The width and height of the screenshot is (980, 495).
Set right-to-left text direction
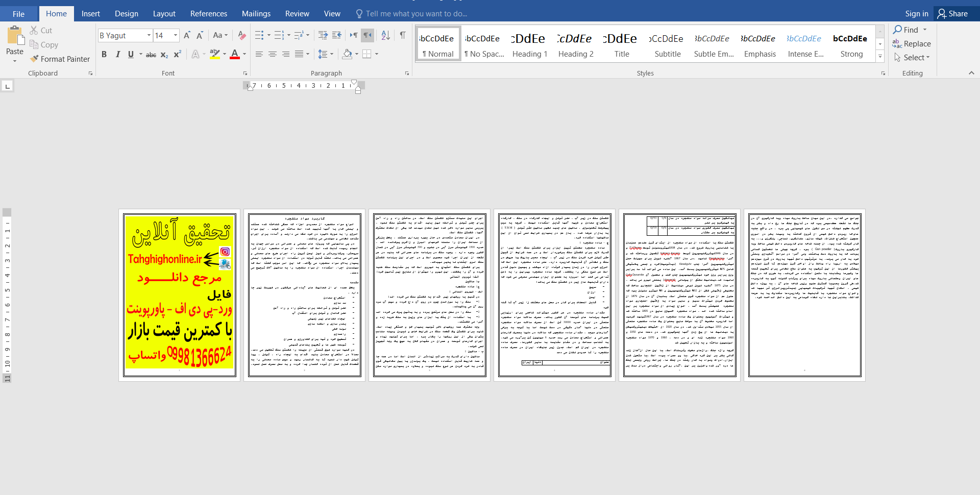click(367, 35)
